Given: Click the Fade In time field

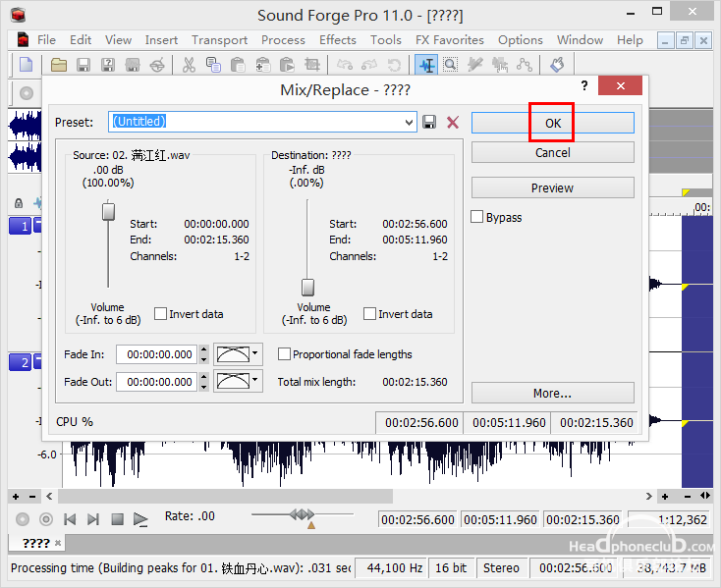Looking at the screenshot, I should [x=157, y=354].
